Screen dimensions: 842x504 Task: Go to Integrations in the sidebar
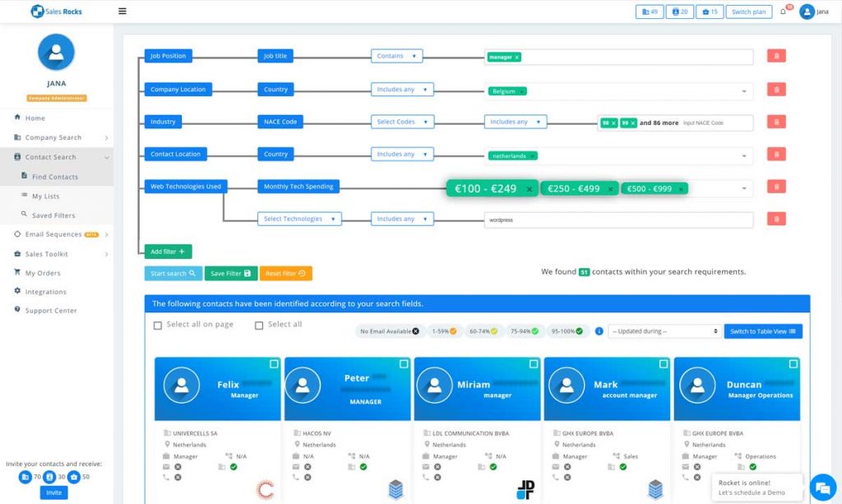point(45,292)
